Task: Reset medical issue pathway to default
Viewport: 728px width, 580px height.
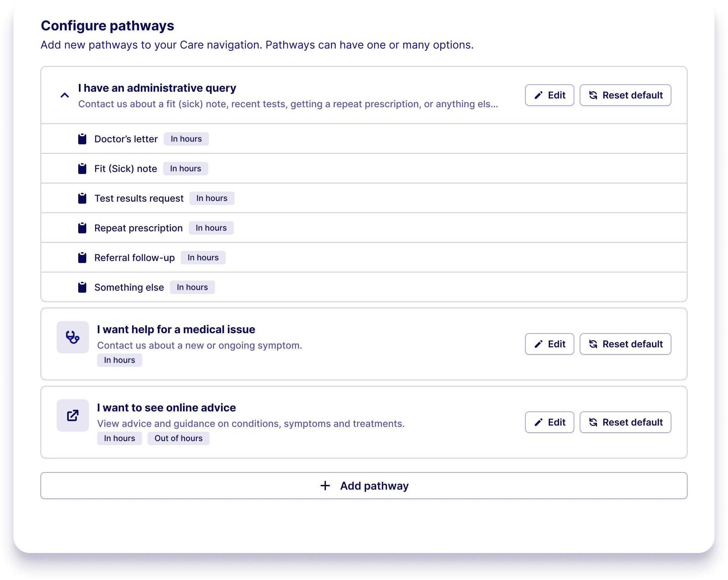Action: [x=625, y=344]
